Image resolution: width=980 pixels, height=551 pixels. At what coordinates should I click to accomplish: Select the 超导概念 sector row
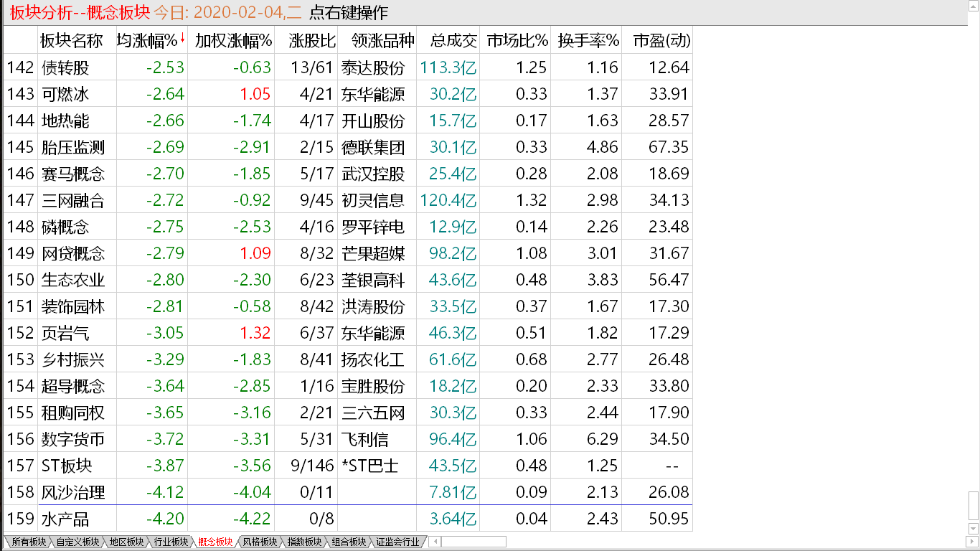(348, 386)
